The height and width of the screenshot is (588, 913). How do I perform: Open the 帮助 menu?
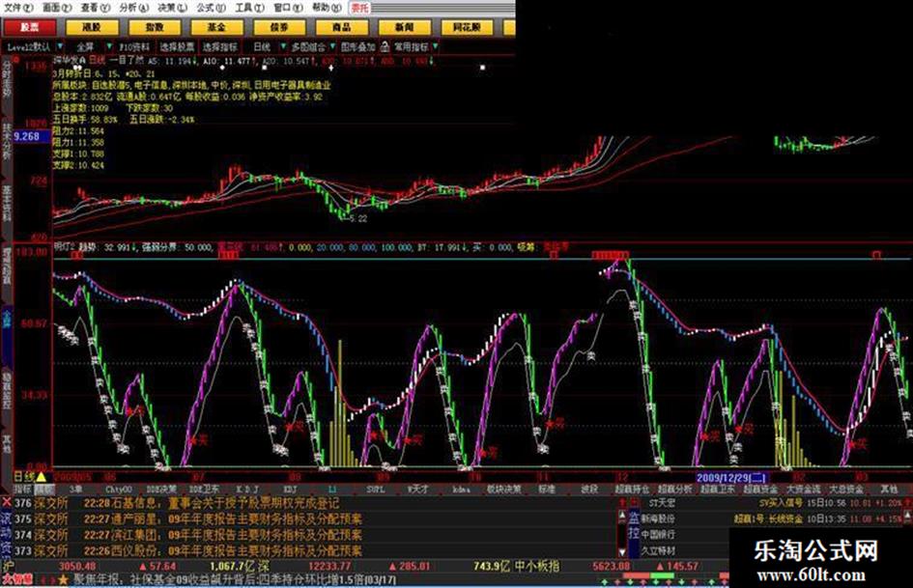click(x=327, y=8)
